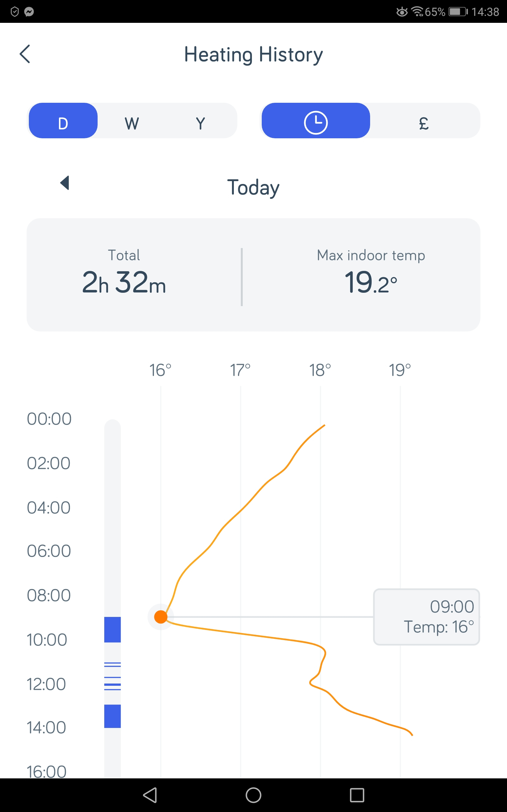Screen dimensions: 507x812
Task: Tap the battery status icon
Action: (458, 12)
